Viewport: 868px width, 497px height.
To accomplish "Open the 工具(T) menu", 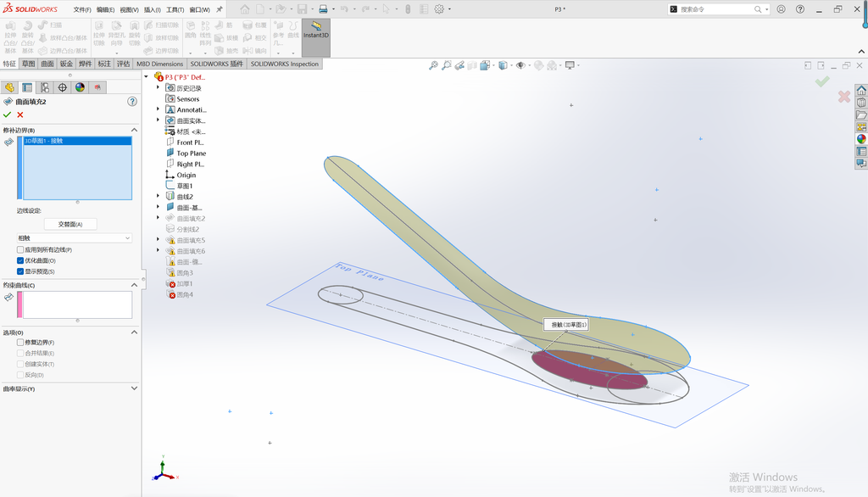I will click(x=175, y=9).
